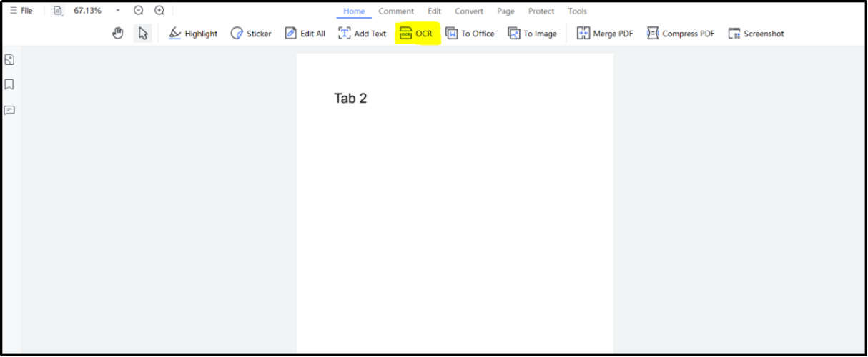Image resolution: width=868 pixels, height=357 pixels.
Task: Open the Convert tab
Action: point(469,11)
